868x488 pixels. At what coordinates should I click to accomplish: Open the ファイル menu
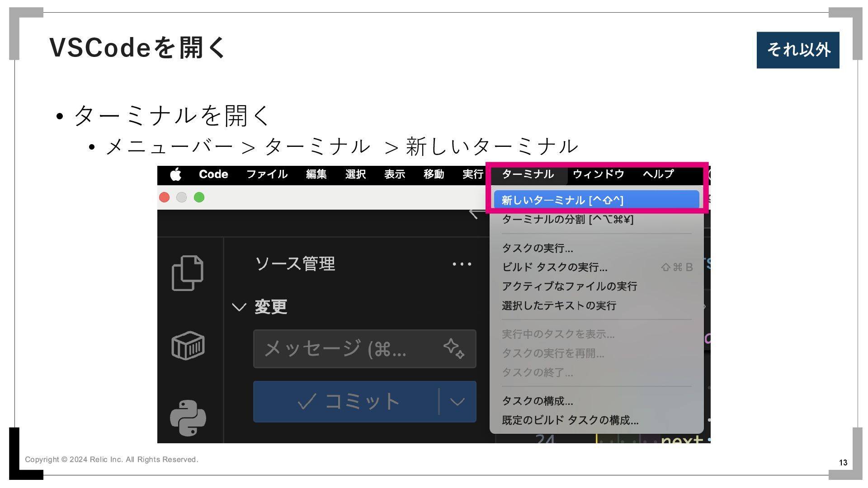pyautogui.click(x=267, y=174)
